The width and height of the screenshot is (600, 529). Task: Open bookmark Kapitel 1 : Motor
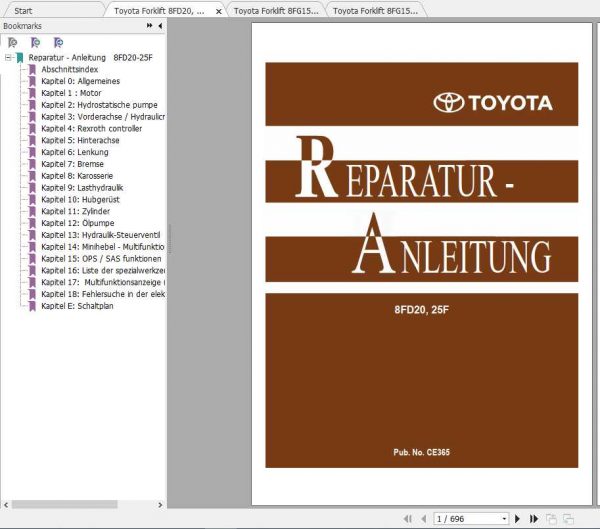point(71,93)
